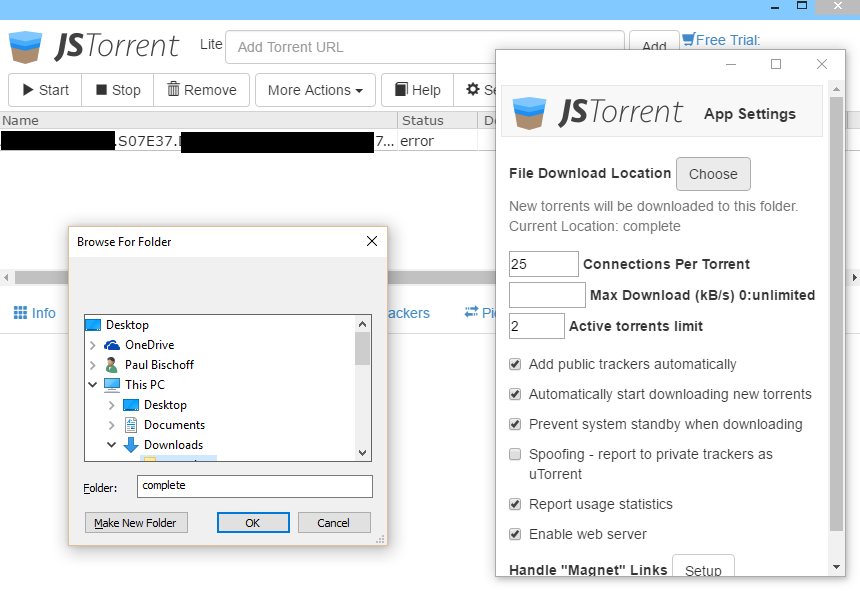860x594 pixels.
Task: Click Choose download location button
Action: 713,174
